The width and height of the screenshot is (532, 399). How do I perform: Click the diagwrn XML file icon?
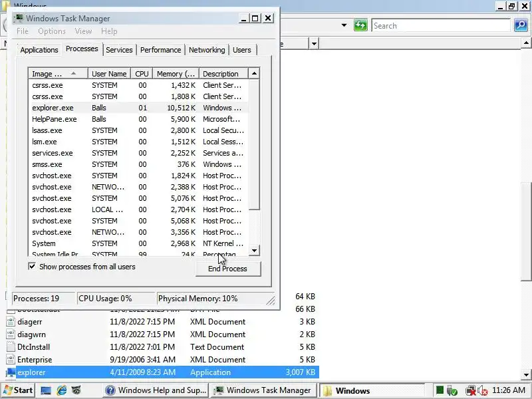[x=11, y=334]
